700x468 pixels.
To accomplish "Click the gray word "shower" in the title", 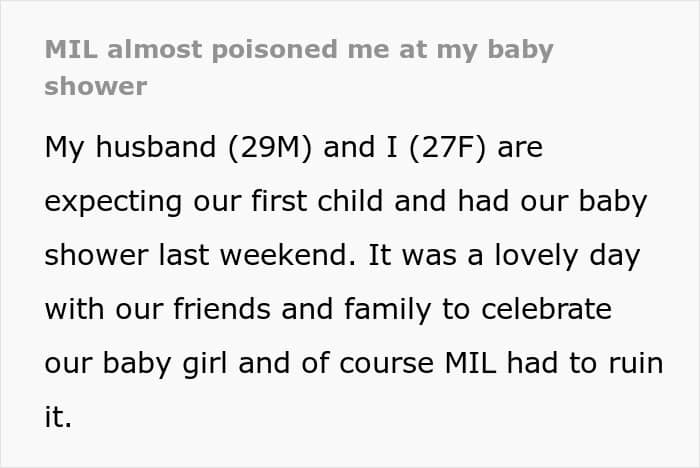I will tap(95, 86).
